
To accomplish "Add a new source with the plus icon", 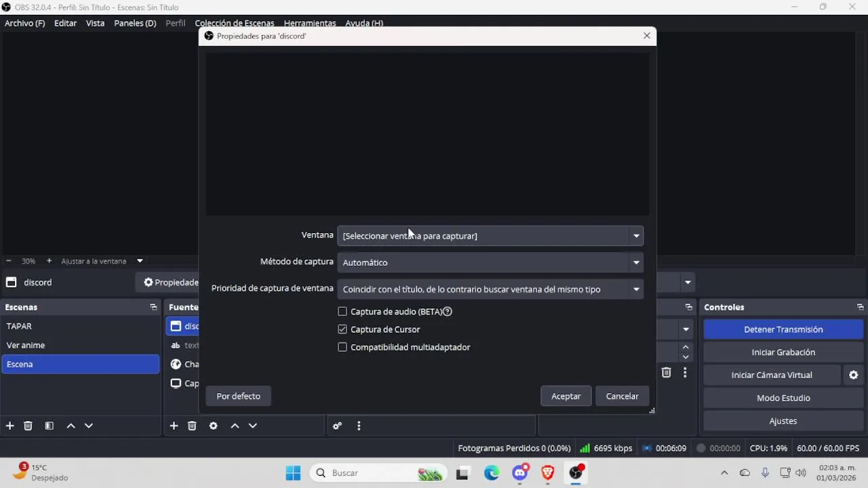I will click(x=174, y=426).
